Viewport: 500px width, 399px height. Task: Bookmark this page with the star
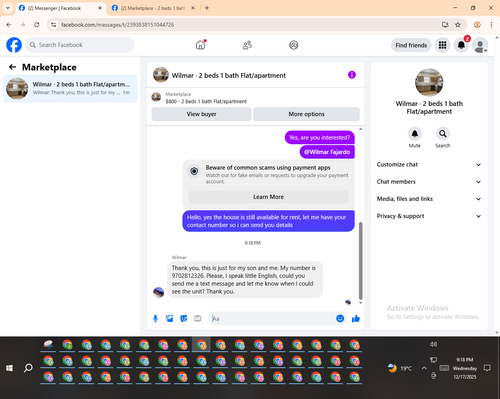click(x=458, y=25)
